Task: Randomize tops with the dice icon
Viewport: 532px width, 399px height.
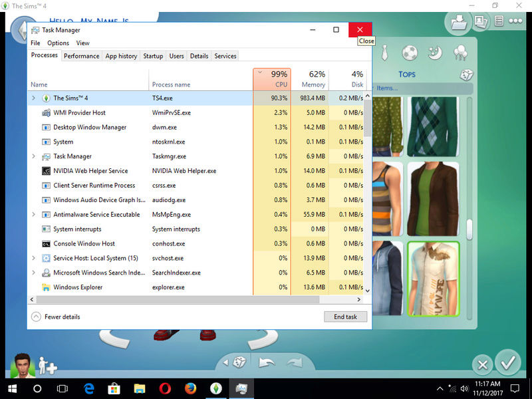Action: 466,75
